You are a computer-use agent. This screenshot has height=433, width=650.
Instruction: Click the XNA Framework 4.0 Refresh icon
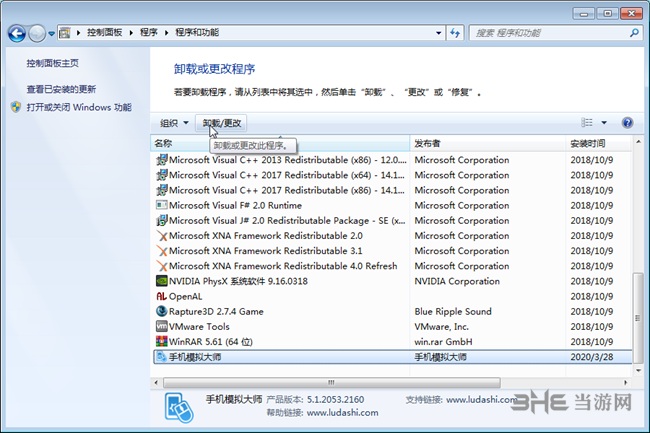pyautogui.click(x=162, y=266)
